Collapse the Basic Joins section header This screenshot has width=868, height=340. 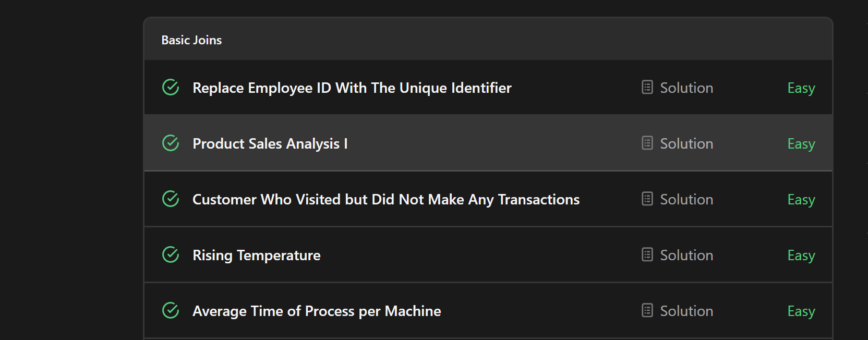click(488, 40)
